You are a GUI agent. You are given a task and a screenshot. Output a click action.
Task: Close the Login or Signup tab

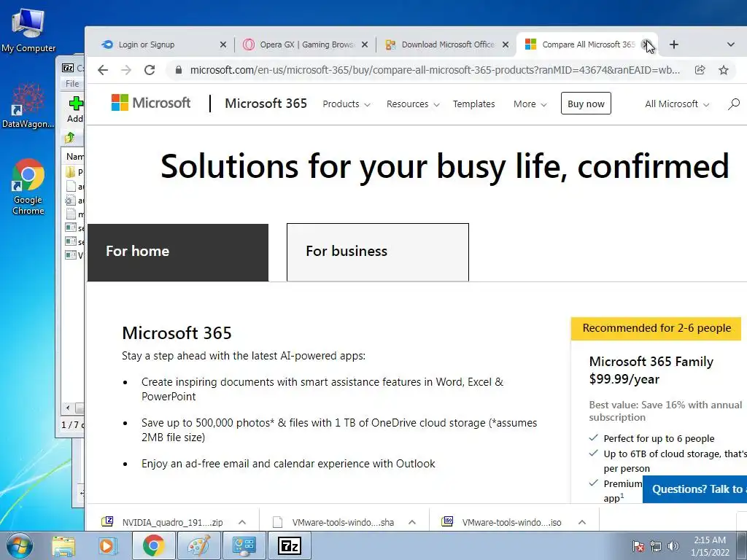pyautogui.click(x=223, y=44)
